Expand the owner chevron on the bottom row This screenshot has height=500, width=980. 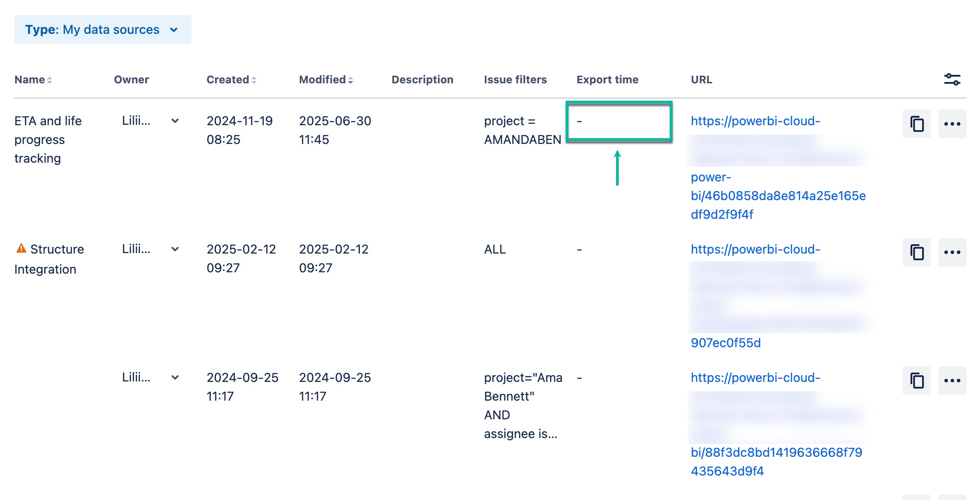point(175,377)
